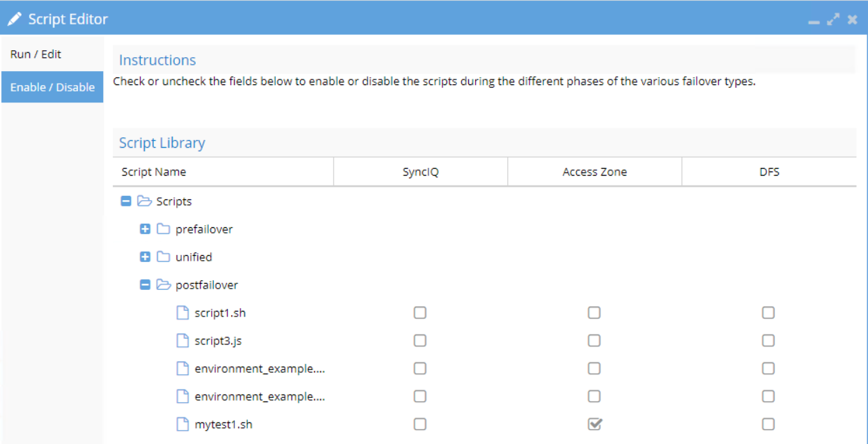868x444 pixels.
Task: Select the Enable / Disable tab
Action: point(52,87)
